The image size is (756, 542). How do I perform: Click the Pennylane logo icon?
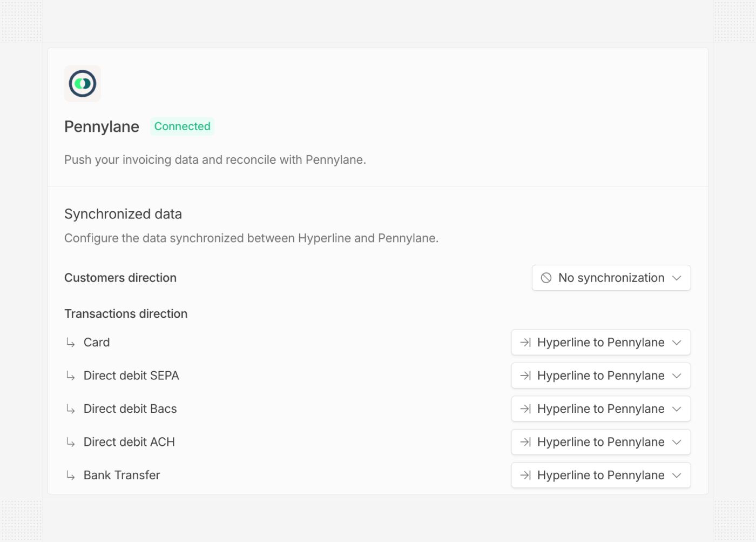[83, 84]
